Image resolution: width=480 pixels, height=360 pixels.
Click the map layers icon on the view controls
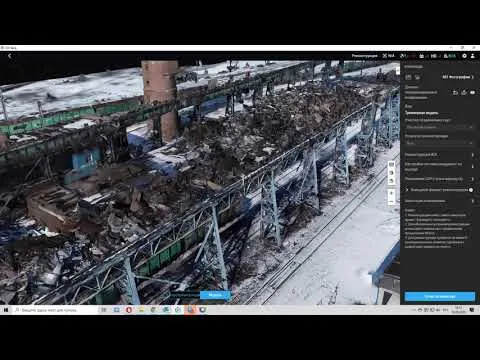(x=391, y=164)
